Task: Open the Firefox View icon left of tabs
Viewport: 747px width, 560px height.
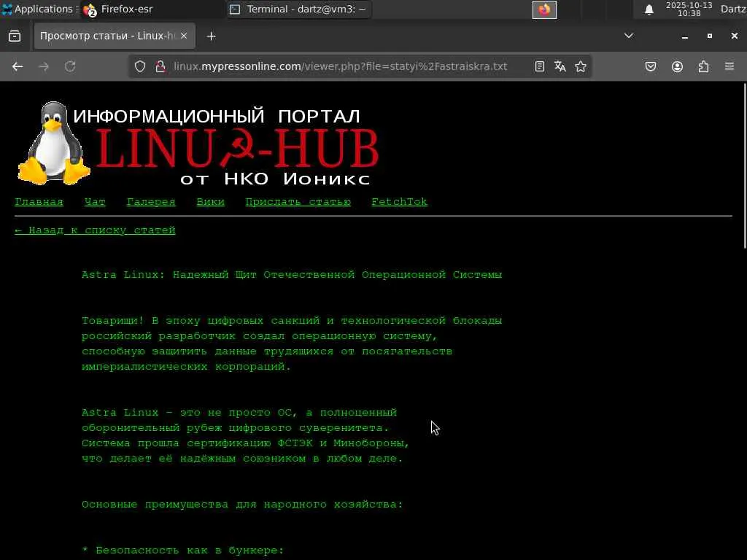Action: click(x=15, y=36)
